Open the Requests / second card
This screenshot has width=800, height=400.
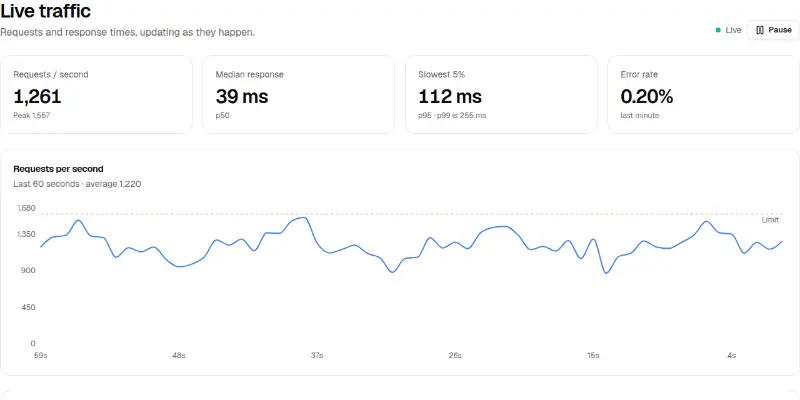click(96, 94)
